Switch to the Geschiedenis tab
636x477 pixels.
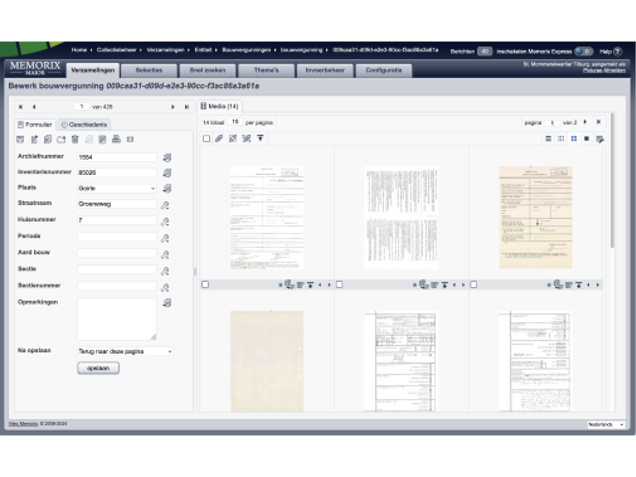click(84, 125)
